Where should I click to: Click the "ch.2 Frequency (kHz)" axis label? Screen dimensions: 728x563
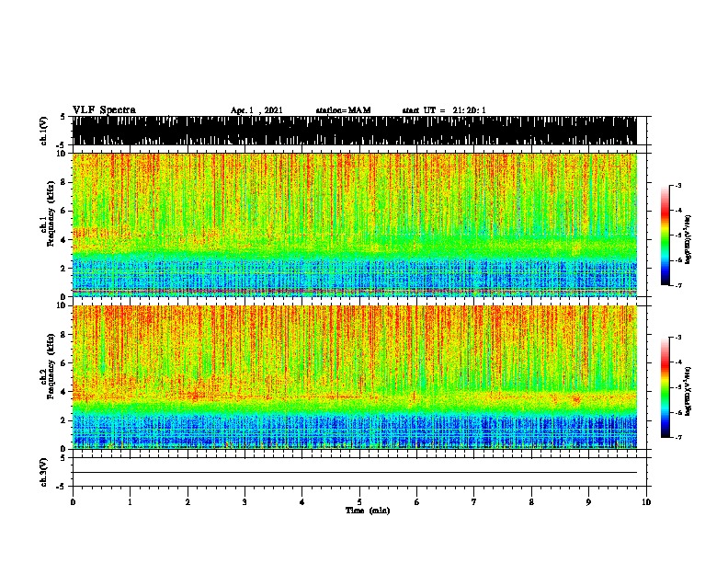point(47,366)
